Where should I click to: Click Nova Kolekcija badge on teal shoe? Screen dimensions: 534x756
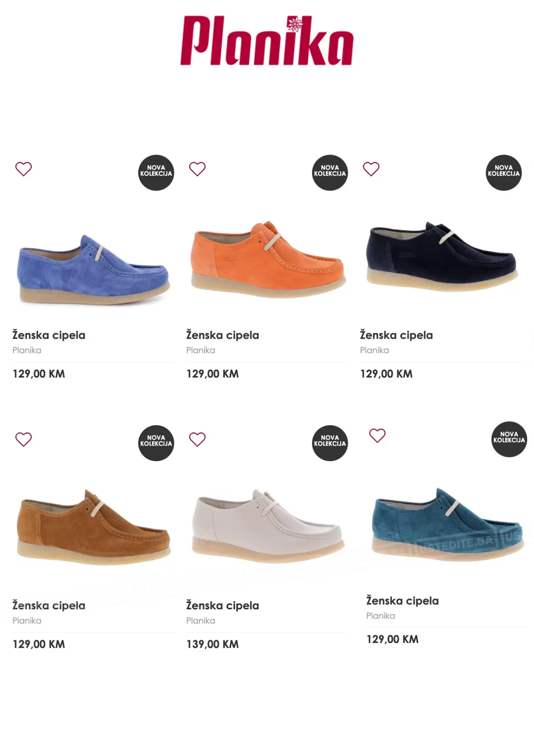coord(509,439)
